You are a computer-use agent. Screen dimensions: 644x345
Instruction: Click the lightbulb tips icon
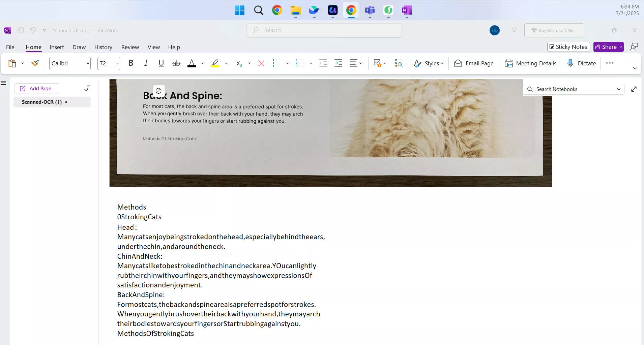tap(515, 30)
